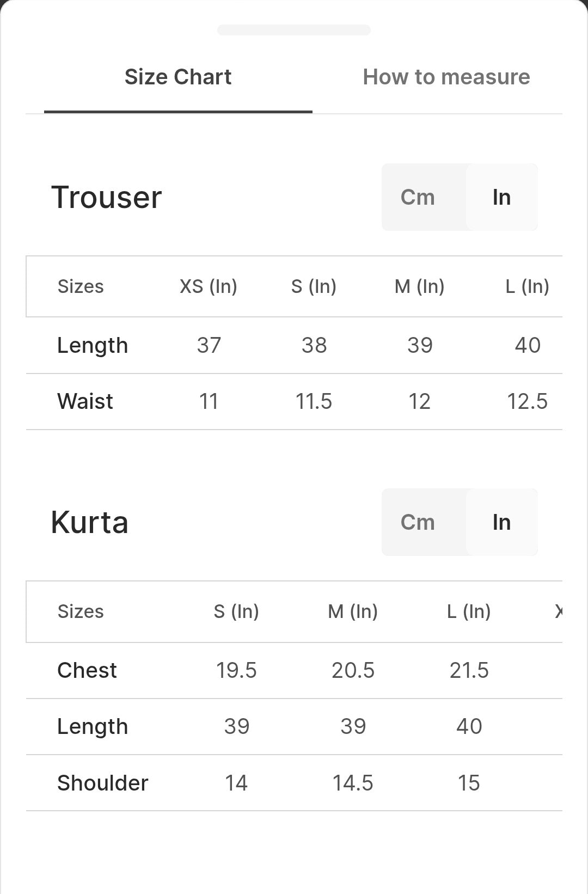This screenshot has width=588, height=894.
Task: Click the Trouser Waist row label
Action: [85, 402]
